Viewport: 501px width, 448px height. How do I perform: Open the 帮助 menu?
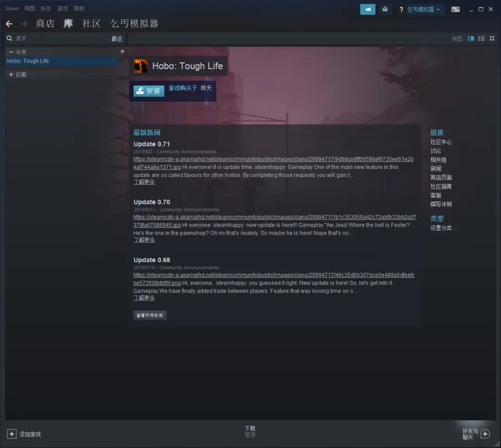(79, 9)
